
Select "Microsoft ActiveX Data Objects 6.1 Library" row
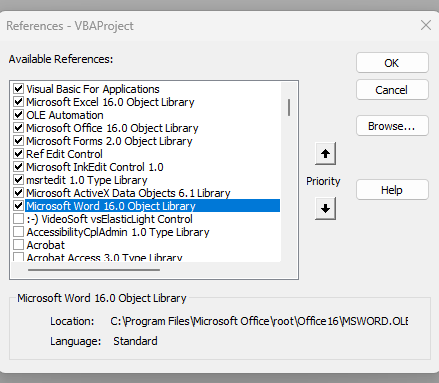click(128, 193)
